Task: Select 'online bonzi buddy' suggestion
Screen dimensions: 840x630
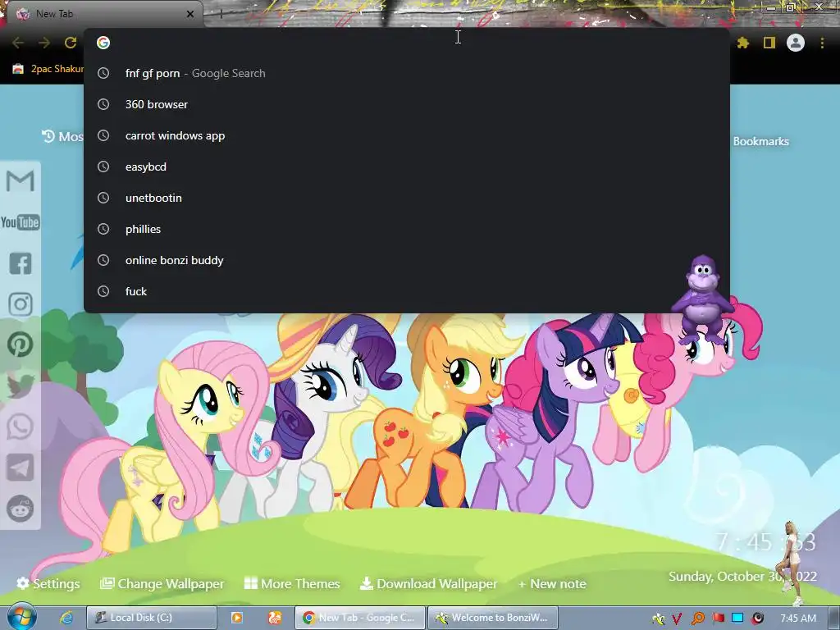Action: (x=407, y=260)
